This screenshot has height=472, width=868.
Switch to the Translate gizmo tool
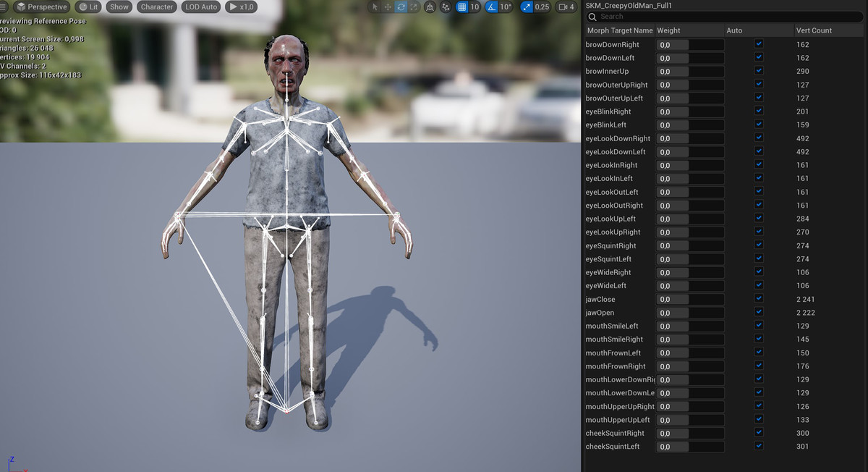(x=388, y=7)
